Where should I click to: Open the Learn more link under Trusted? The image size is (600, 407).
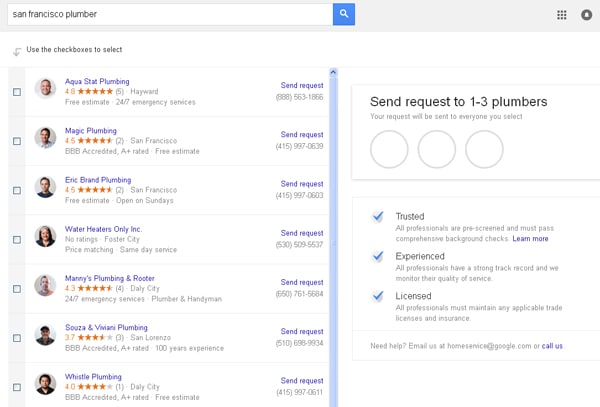point(530,239)
